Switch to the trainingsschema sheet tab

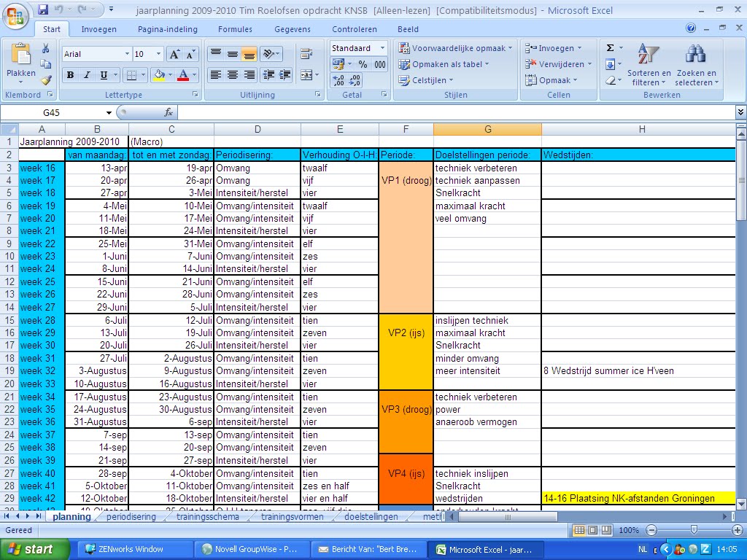coord(208,517)
